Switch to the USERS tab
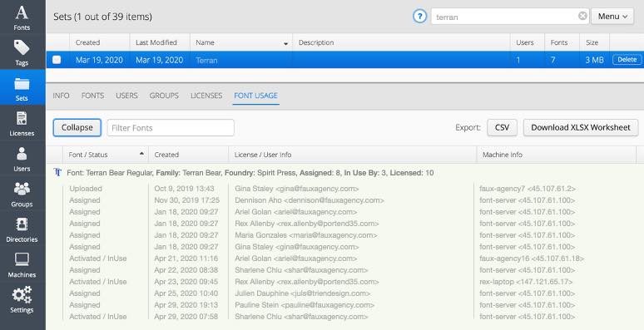Screen dimensions: 644x330 point(126,96)
